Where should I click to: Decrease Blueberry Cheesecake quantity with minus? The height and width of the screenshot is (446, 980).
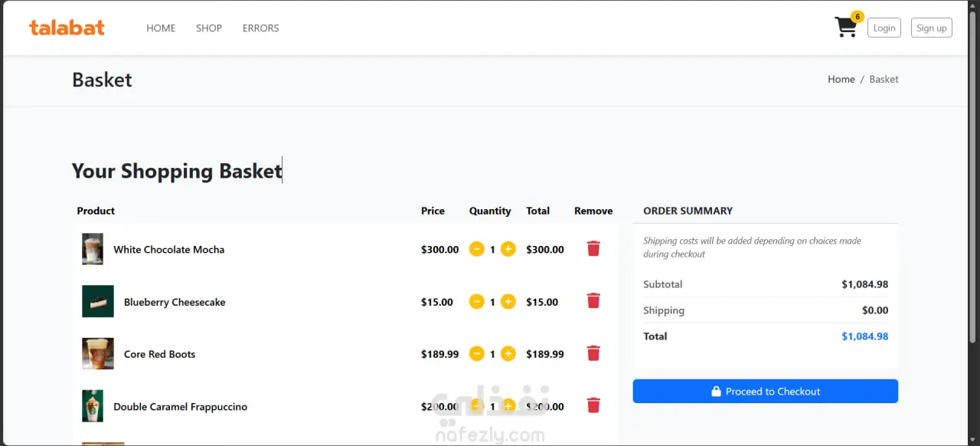[477, 302]
